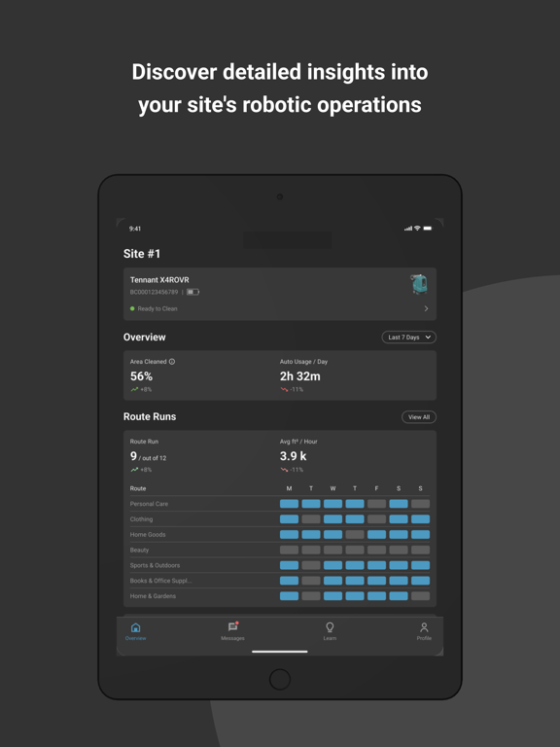
Task: Tap the Wi-Fi status bar icon
Action: coord(417,229)
